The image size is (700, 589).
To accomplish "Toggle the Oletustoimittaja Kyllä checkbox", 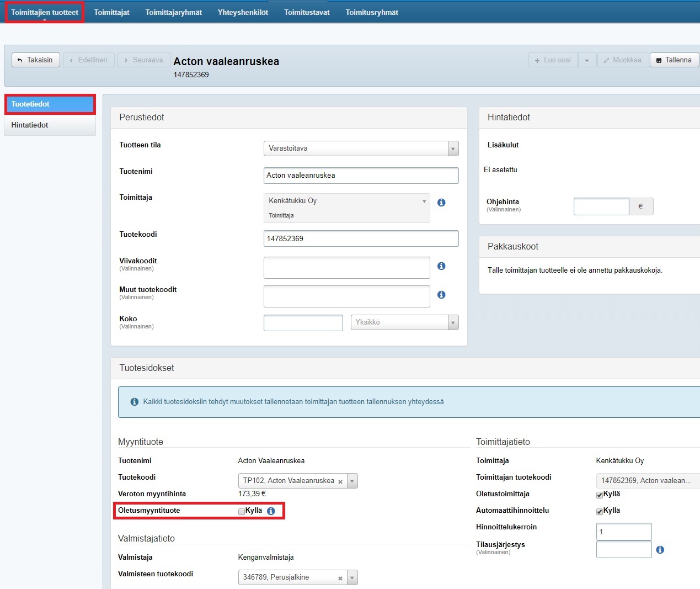I will (600, 495).
